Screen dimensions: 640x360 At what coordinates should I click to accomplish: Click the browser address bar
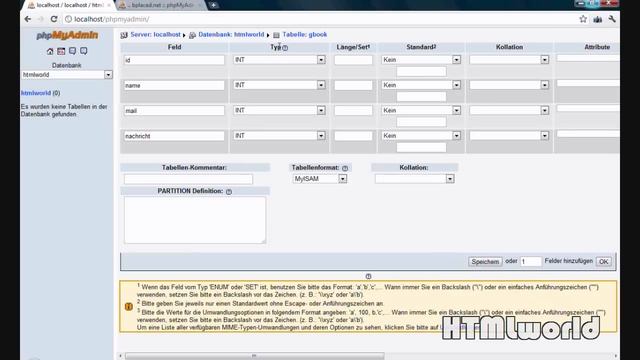318,19
